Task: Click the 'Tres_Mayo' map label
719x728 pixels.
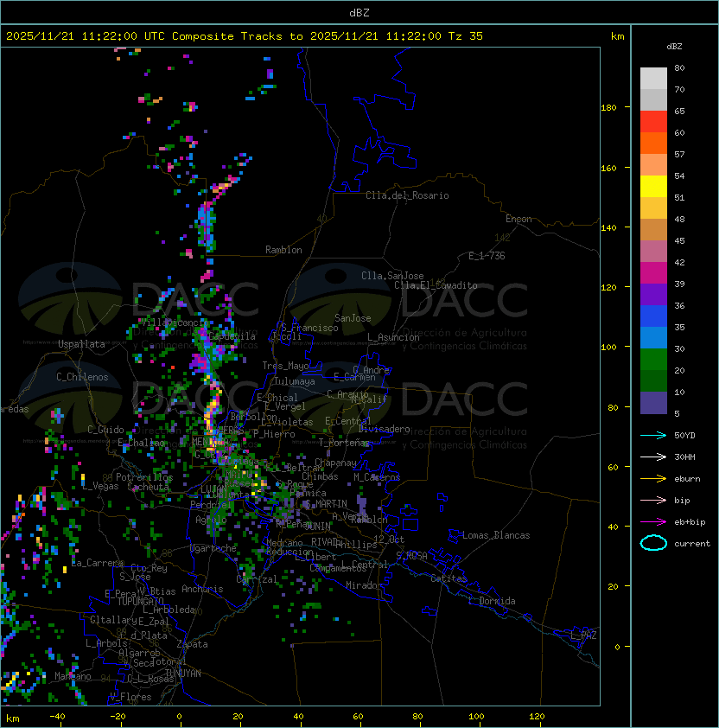Action: click(285, 366)
